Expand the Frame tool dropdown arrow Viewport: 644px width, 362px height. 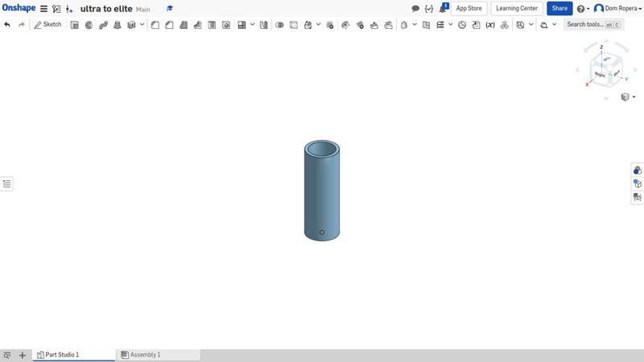click(x=554, y=25)
